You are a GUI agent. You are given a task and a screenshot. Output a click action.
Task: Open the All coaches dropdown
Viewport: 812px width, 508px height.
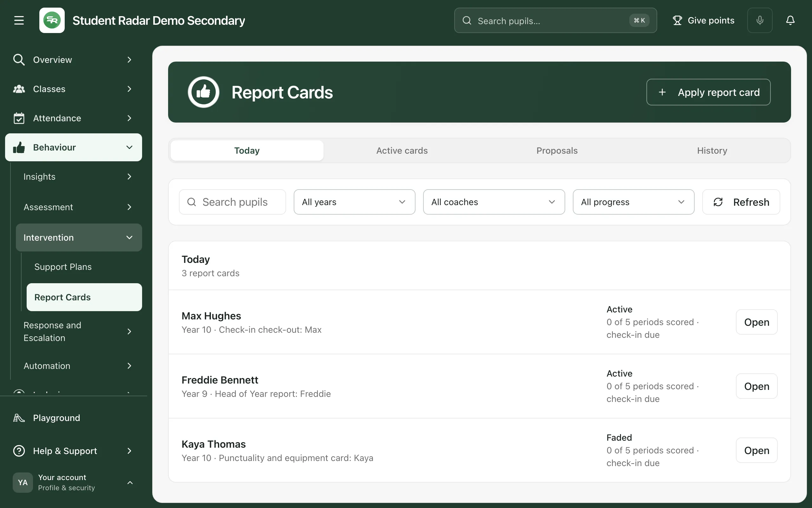pos(494,202)
